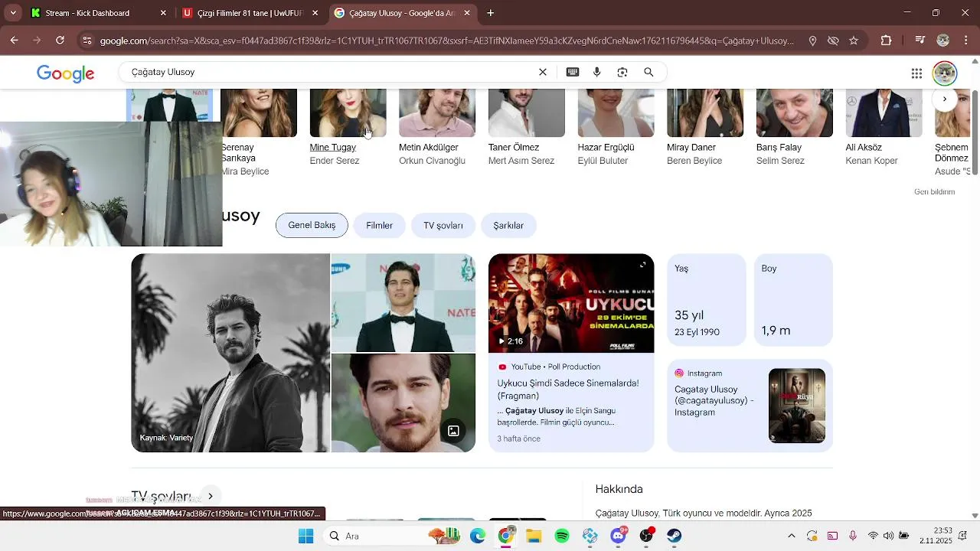The width and height of the screenshot is (980, 551).
Task: Expand the Uykucu video preview
Action: coord(642,265)
